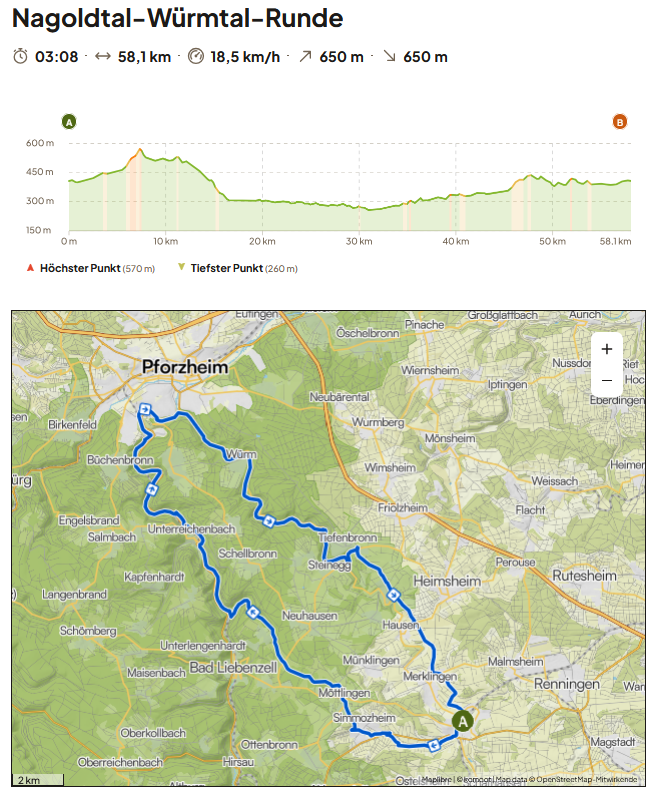Select the green A start marker above elevation chart

point(69,122)
